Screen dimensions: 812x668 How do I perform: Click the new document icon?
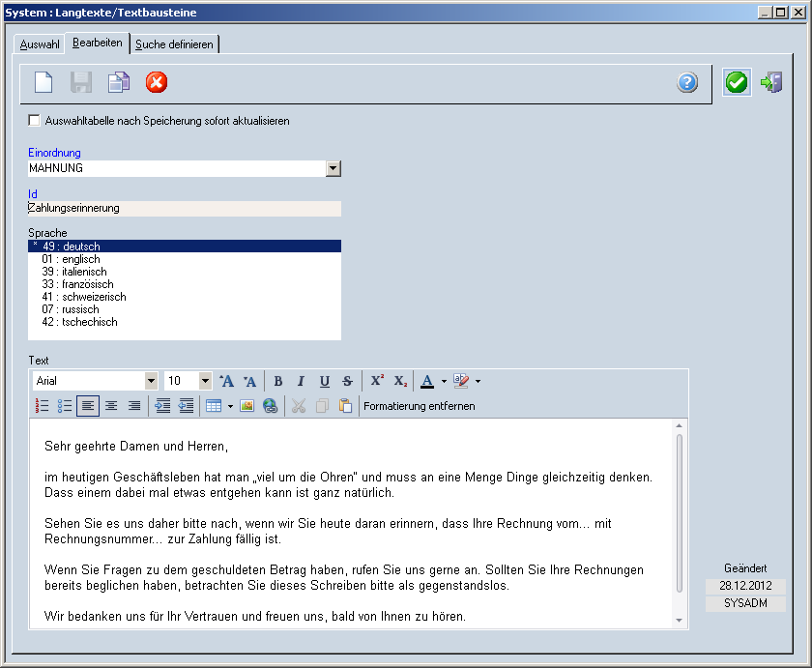[43, 82]
